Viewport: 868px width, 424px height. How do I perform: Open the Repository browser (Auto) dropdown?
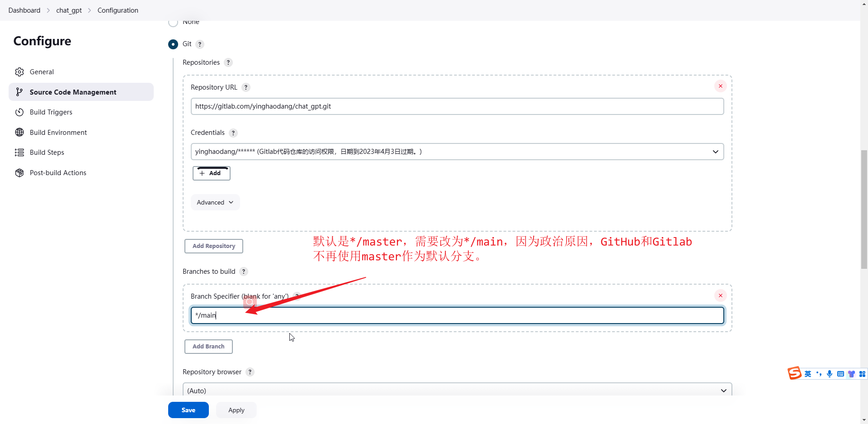click(457, 391)
